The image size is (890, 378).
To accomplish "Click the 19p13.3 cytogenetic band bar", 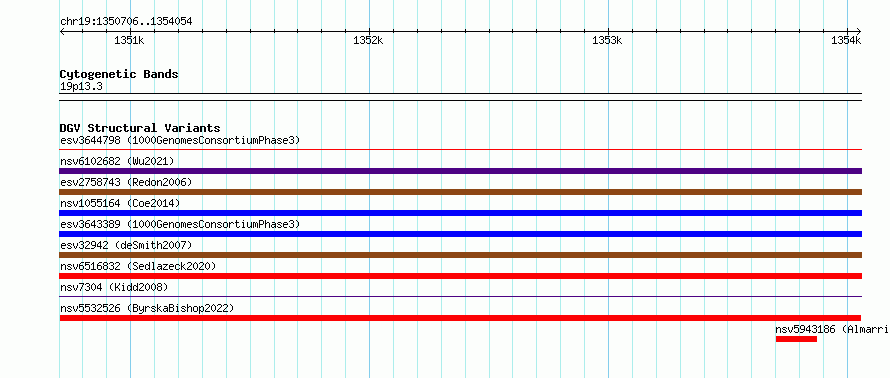I will click(x=460, y=97).
